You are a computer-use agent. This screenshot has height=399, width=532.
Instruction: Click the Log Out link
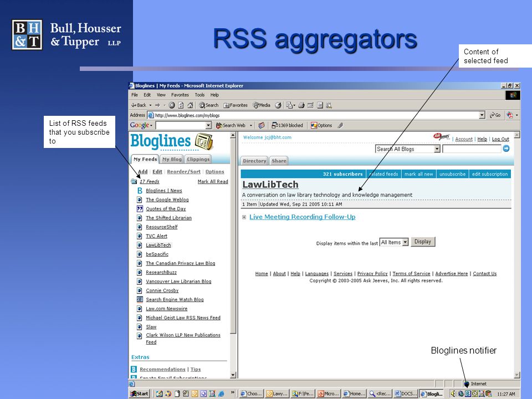[500, 139]
